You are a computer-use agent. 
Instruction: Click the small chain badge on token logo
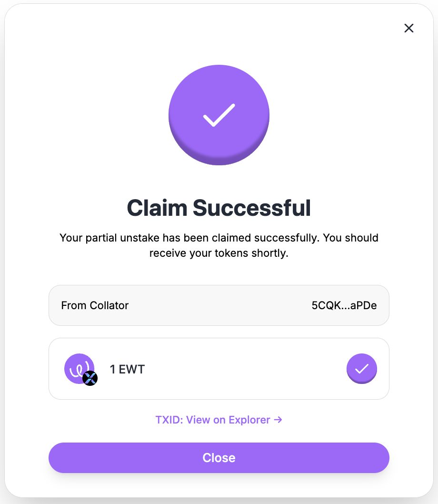tap(90, 378)
